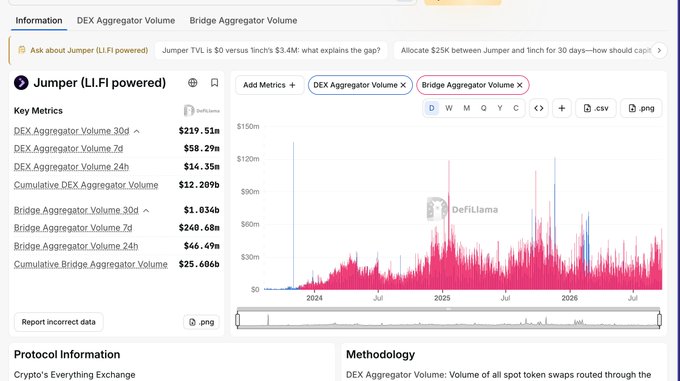
Task: Collapse Bridge Aggregator Volume 30d rows
Action: [x=146, y=211]
